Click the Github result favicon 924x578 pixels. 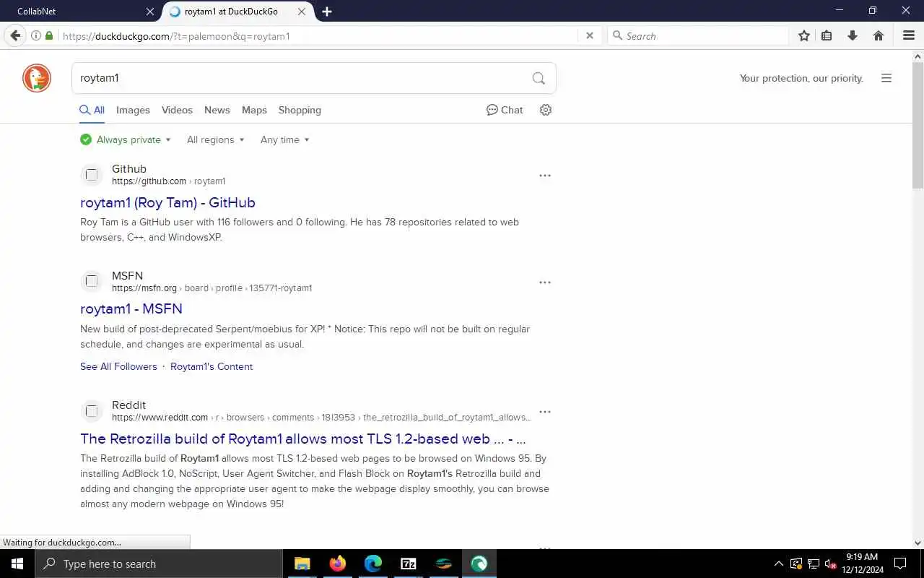pyautogui.click(x=92, y=175)
